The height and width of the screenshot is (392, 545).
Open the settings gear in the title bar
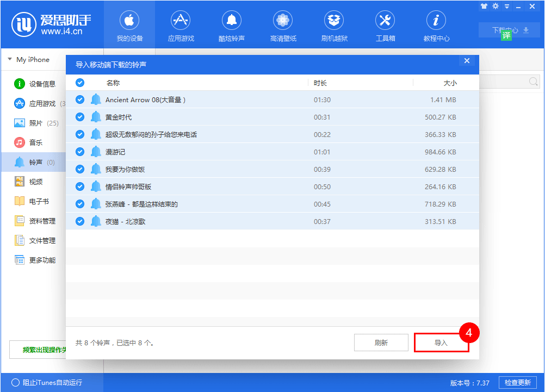pyautogui.click(x=497, y=6)
